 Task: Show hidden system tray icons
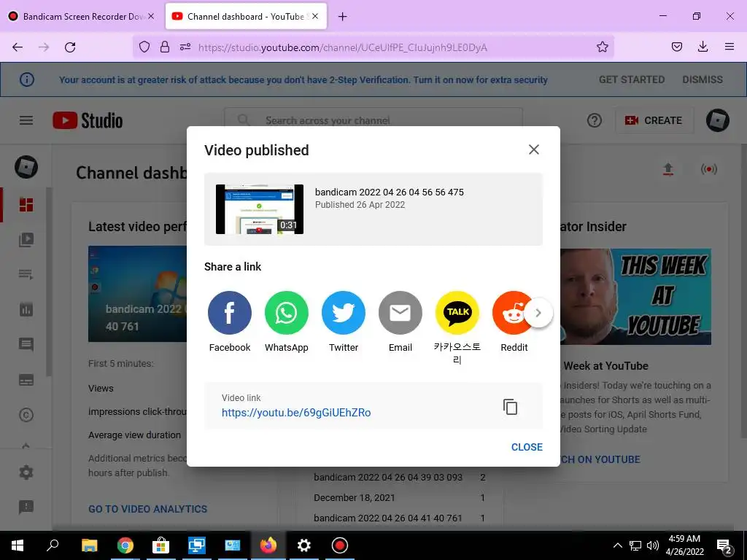(617, 545)
